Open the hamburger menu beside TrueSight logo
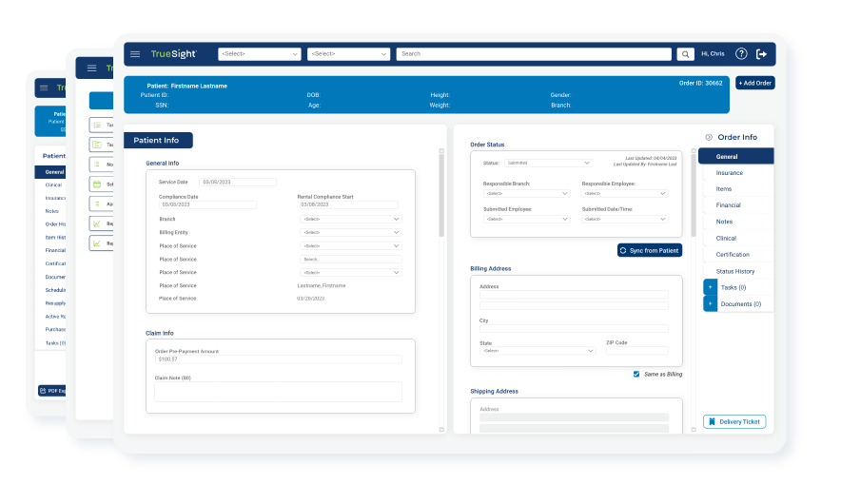The image size is (841, 504). [x=135, y=54]
